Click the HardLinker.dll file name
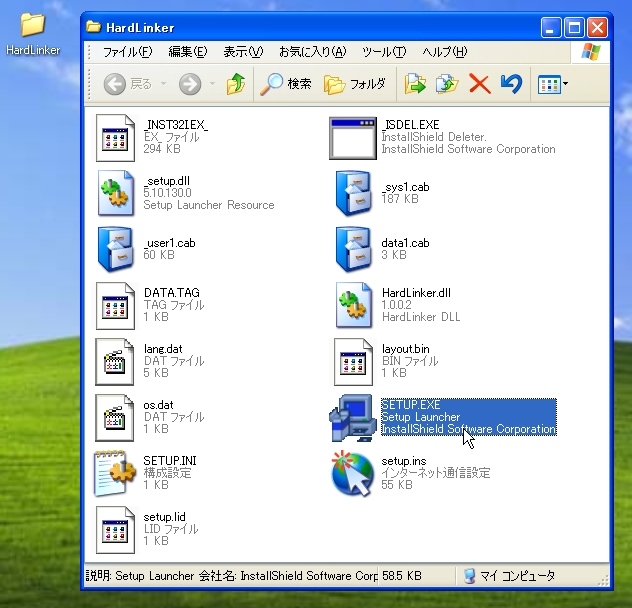The height and width of the screenshot is (608, 632). 416,293
